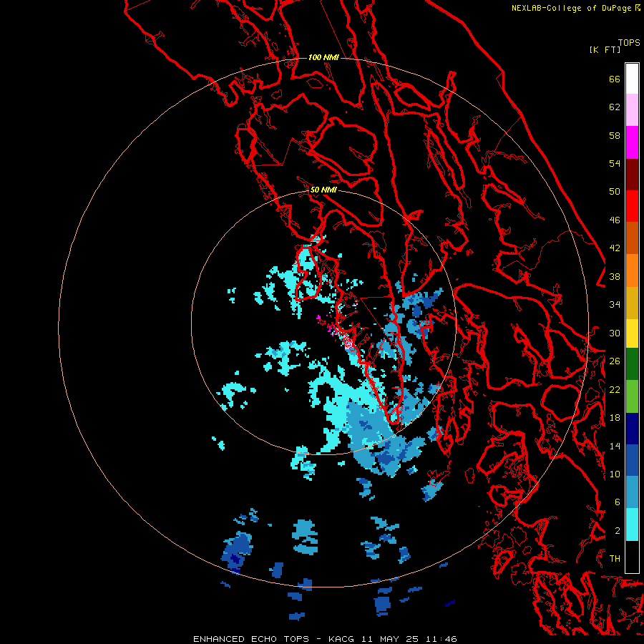Pick the light green legend swatch

tap(632, 396)
